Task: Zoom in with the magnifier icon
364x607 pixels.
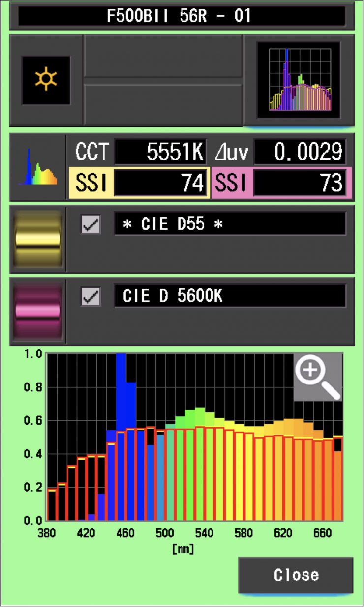Action: 317,377
